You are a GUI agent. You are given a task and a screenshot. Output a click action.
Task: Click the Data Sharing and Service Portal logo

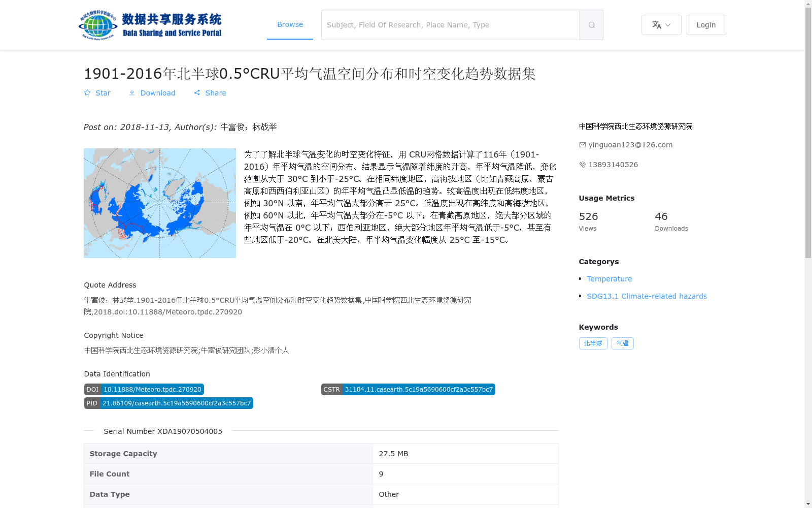[150, 25]
